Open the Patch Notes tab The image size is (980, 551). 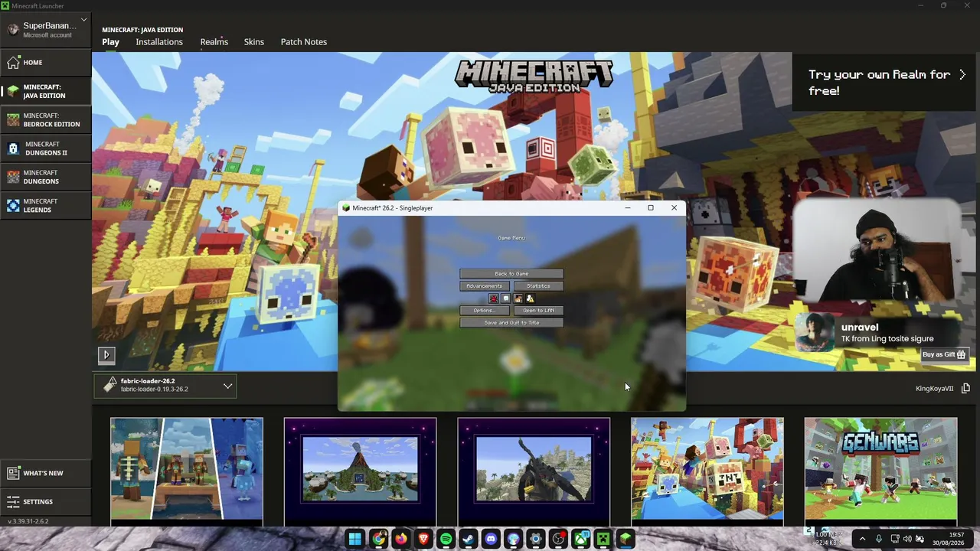[x=304, y=42]
